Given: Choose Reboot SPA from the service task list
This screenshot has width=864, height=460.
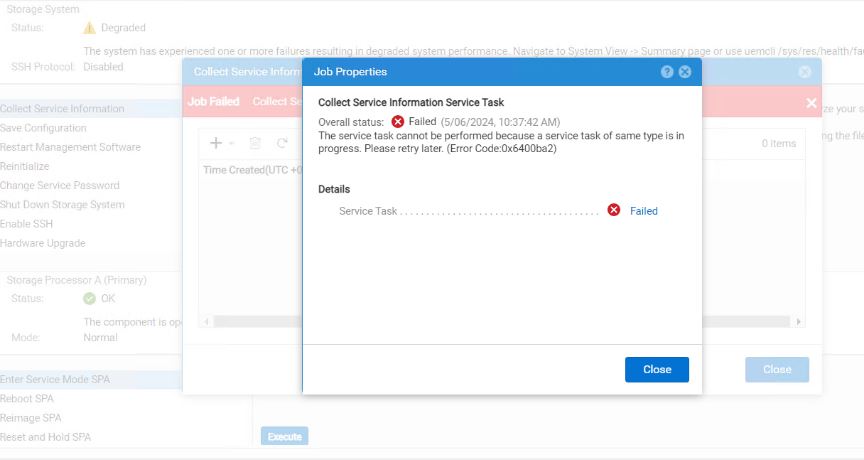Looking at the screenshot, I should point(27,399).
